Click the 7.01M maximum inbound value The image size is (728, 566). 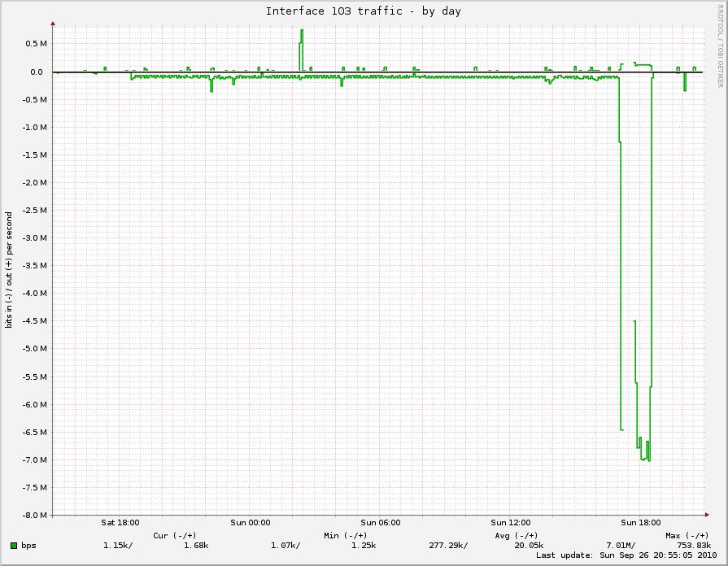click(620, 545)
